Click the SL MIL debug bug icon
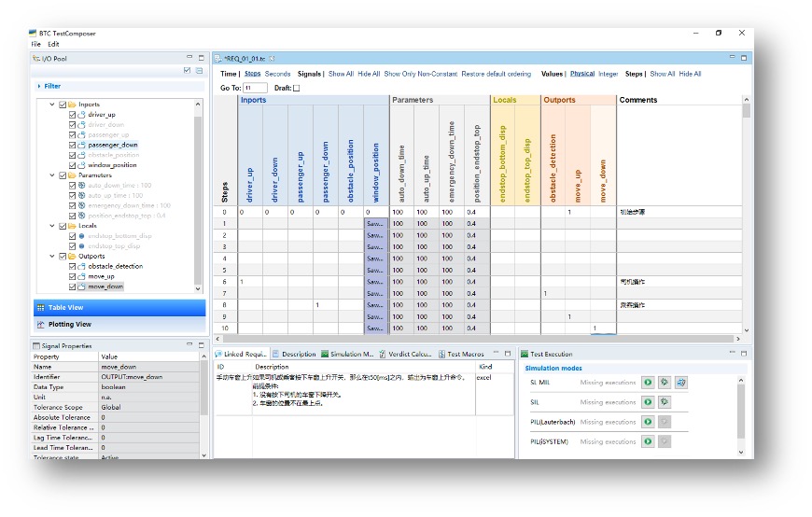 click(x=665, y=383)
